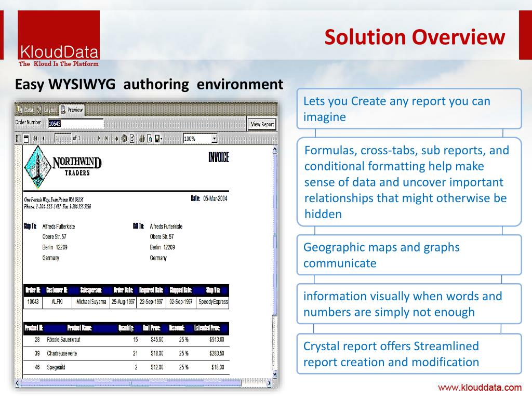Go to the previous report page
The image size is (532, 399).
(44, 138)
